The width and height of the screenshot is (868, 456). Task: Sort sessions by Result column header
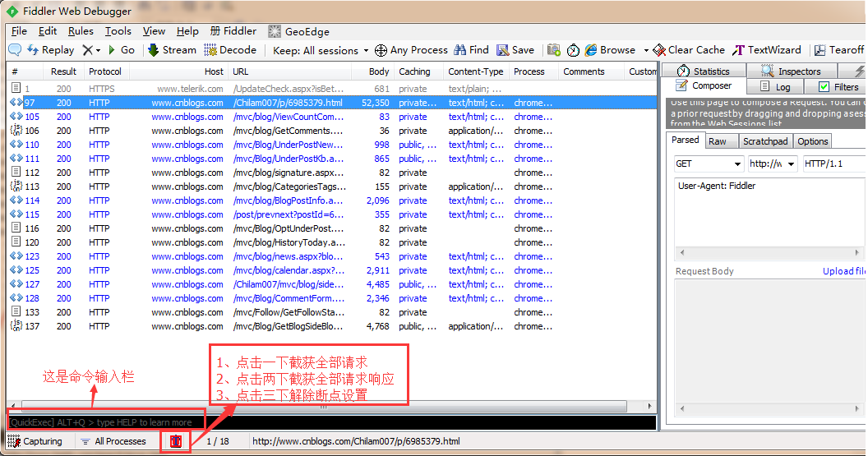(x=63, y=71)
